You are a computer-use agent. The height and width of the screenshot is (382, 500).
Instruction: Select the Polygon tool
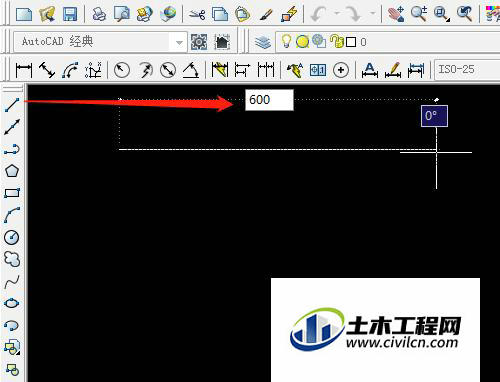pyautogui.click(x=12, y=171)
